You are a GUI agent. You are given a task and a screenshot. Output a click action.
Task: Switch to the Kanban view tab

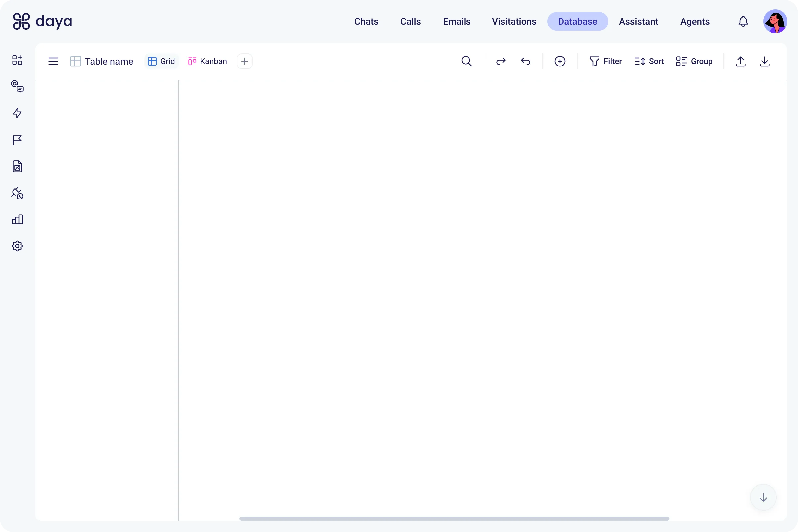point(207,61)
